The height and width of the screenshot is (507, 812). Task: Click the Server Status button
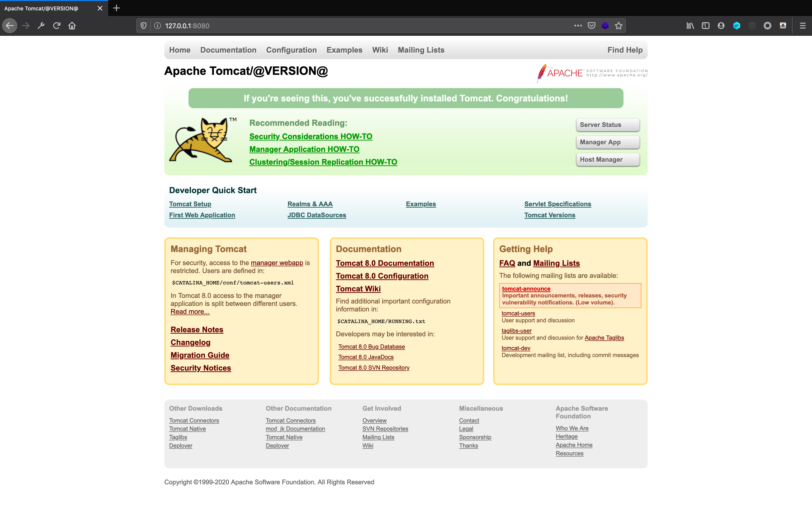click(x=608, y=125)
